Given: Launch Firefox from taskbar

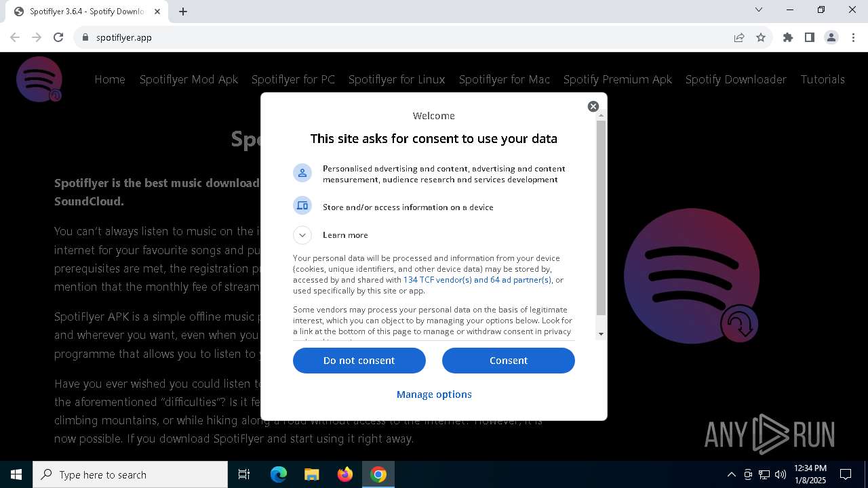Looking at the screenshot, I should pyautogui.click(x=345, y=474).
